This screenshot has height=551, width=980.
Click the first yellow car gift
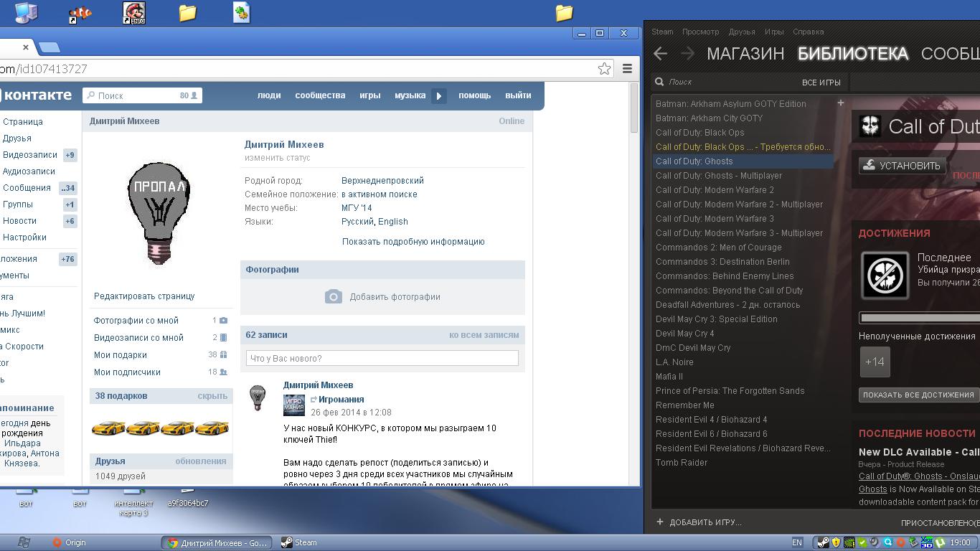click(x=108, y=428)
